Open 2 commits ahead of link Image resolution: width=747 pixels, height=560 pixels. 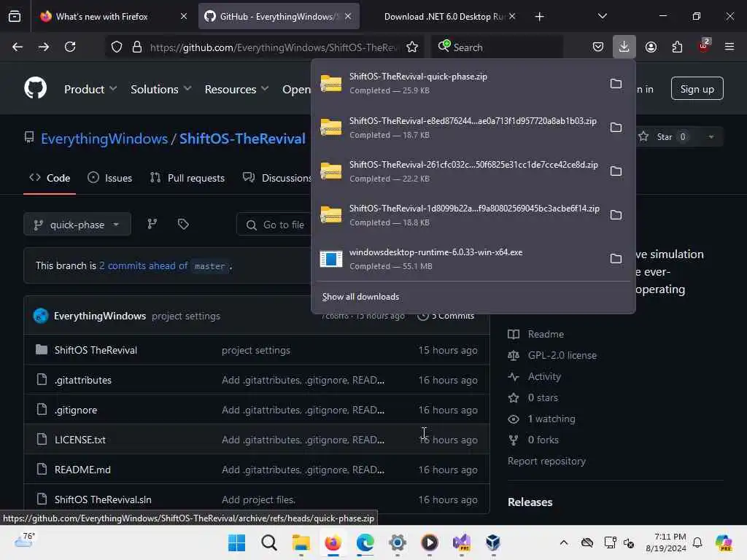point(144,265)
